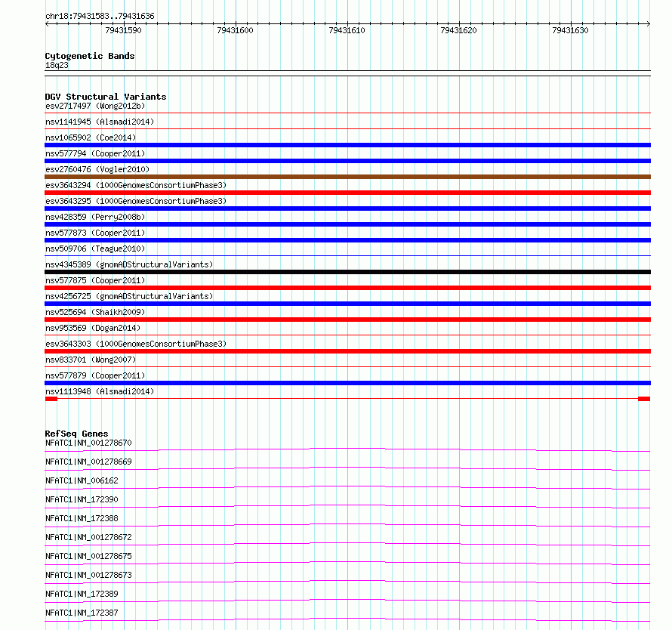Open transcript NFATC1|NM_001278673
Screen dimensions: 672x630
[88, 575]
